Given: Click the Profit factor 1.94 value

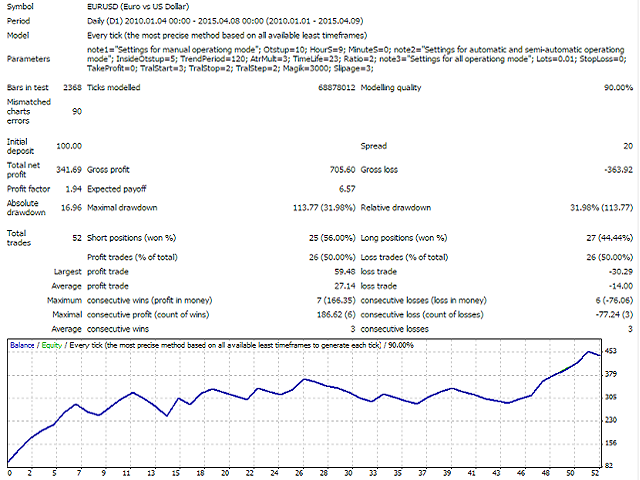Looking at the screenshot, I should tap(71, 188).
